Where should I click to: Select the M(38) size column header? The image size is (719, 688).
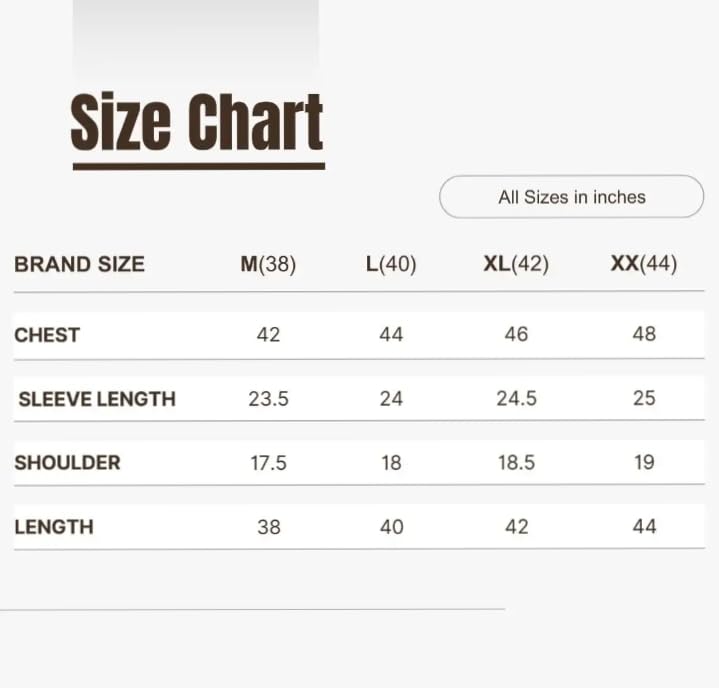(x=268, y=264)
